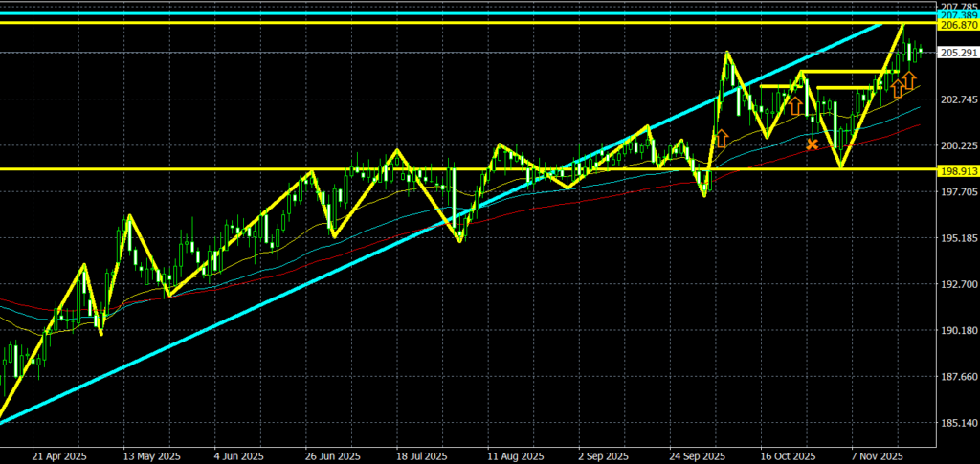Click the 202.745 price scale value
The height and width of the screenshot is (464, 980).
(x=958, y=99)
